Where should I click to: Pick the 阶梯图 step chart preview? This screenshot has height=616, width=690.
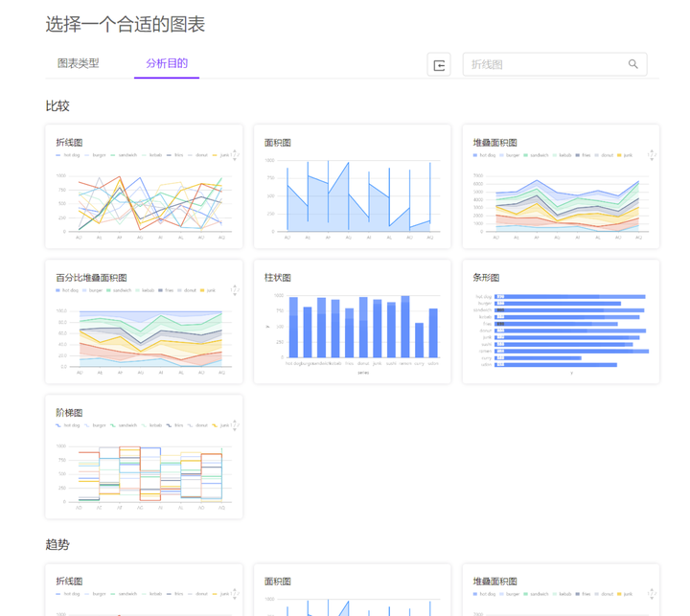(x=144, y=457)
